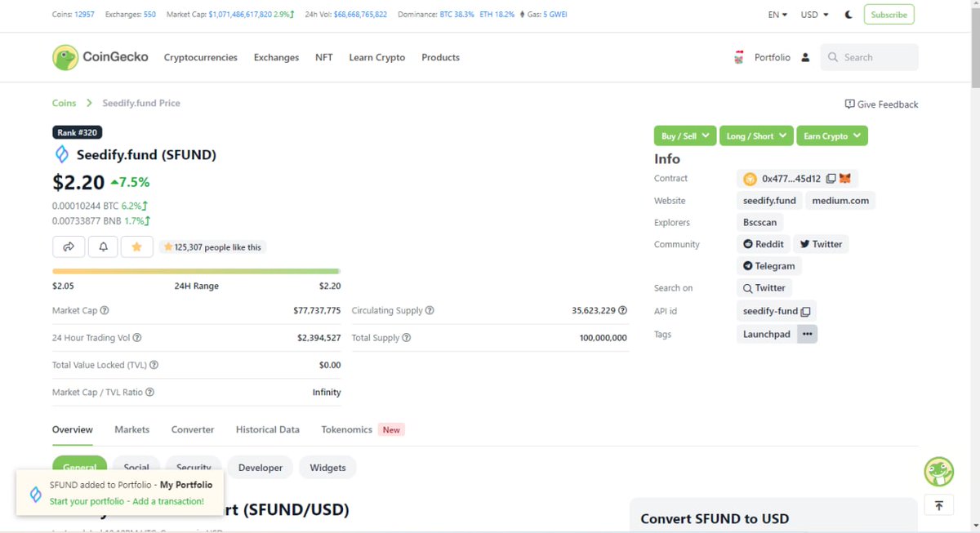
Task: Click 24 Hour Trading Vol info icon
Action: click(x=137, y=338)
